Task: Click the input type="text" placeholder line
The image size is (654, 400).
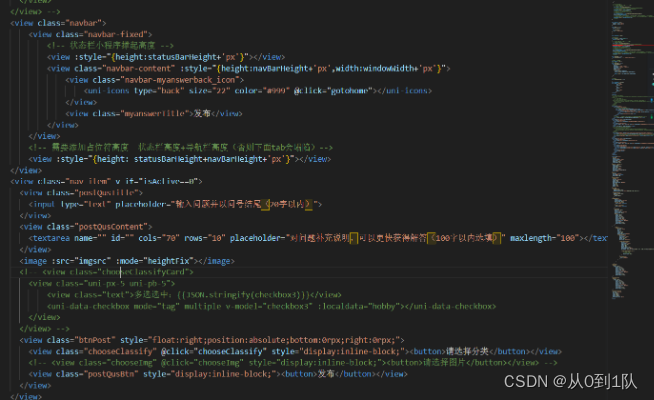Action: pyautogui.click(x=175, y=204)
